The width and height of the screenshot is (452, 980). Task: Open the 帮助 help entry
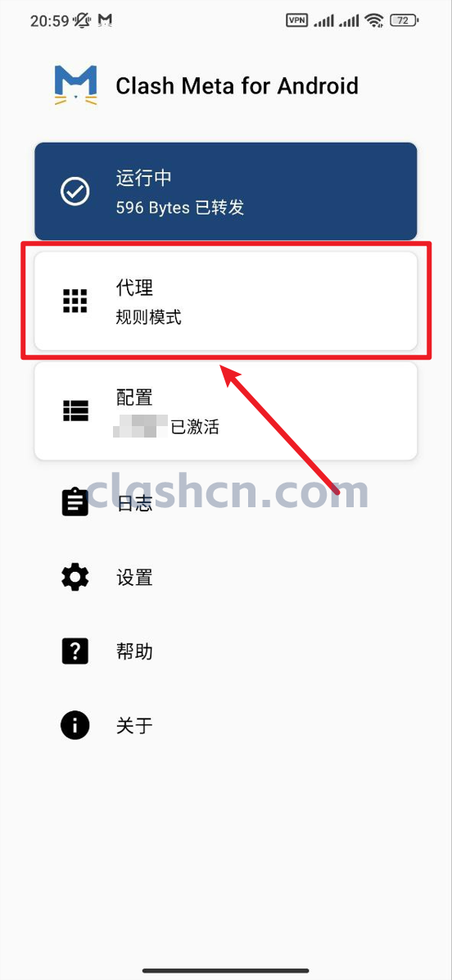click(225, 652)
